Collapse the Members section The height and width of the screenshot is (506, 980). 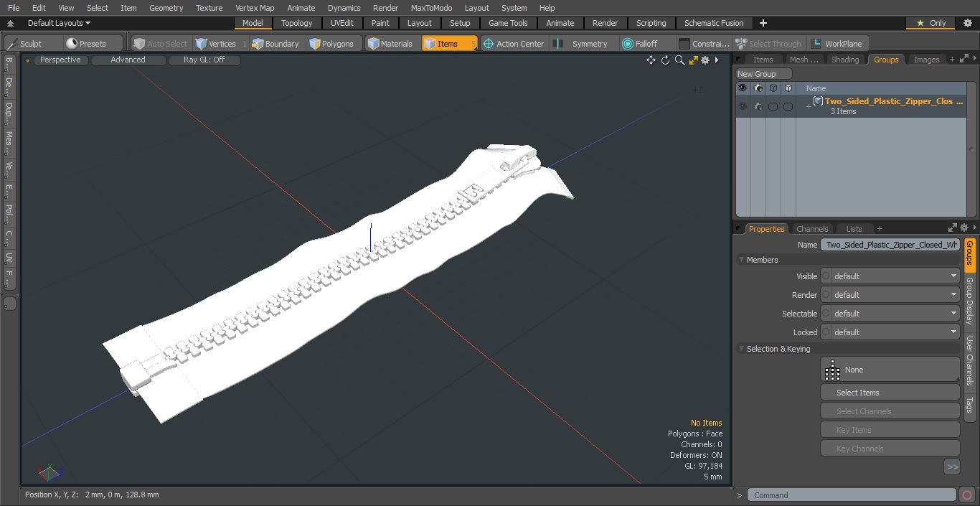(741, 260)
